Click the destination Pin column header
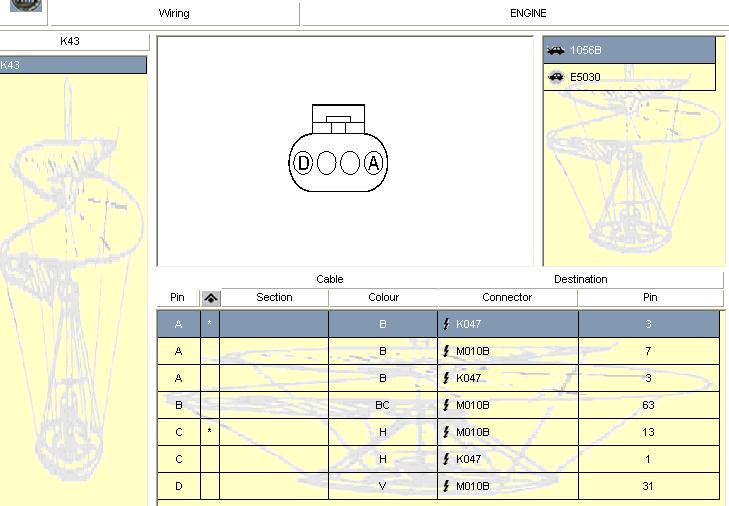The width and height of the screenshot is (729, 506). tap(650, 297)
